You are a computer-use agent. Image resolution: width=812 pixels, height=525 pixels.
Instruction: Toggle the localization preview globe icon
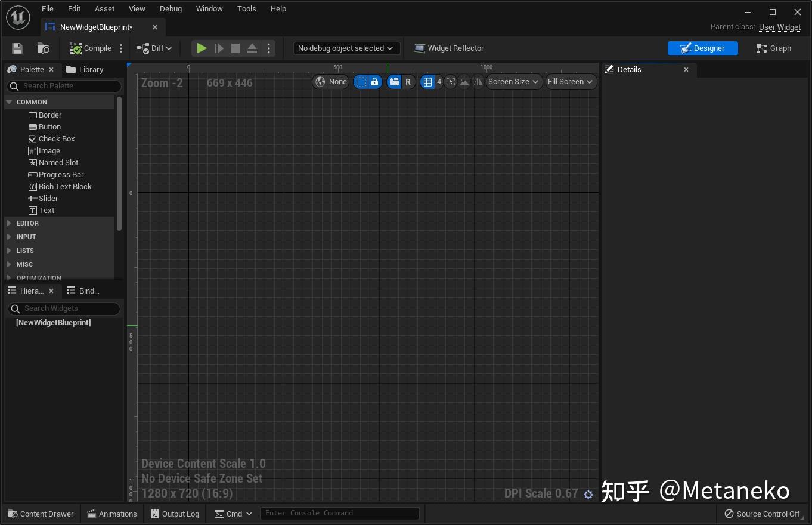click(x=320, y=82)
